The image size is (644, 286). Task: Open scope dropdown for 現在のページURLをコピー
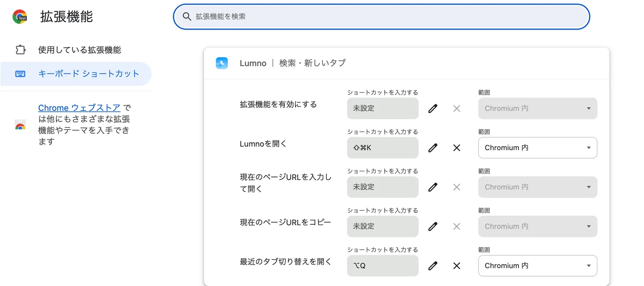pyautogui.click(x=538, y=227)
